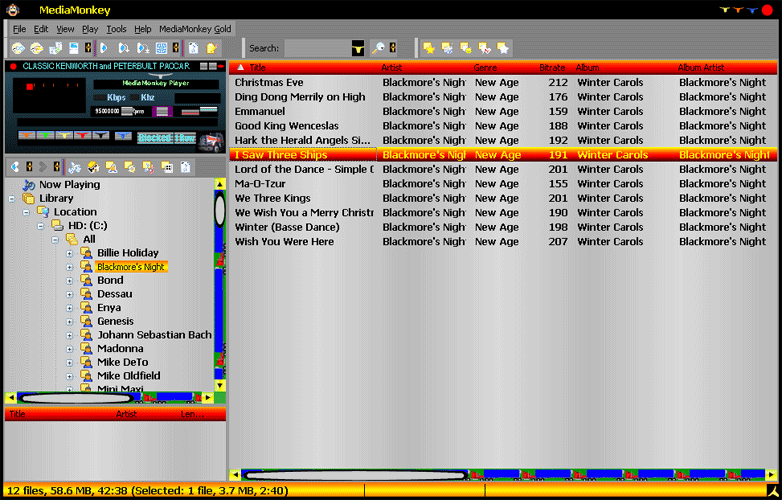Open the search options dropdown with longhorn icon
782x500 pixels.
pos(358,48)
